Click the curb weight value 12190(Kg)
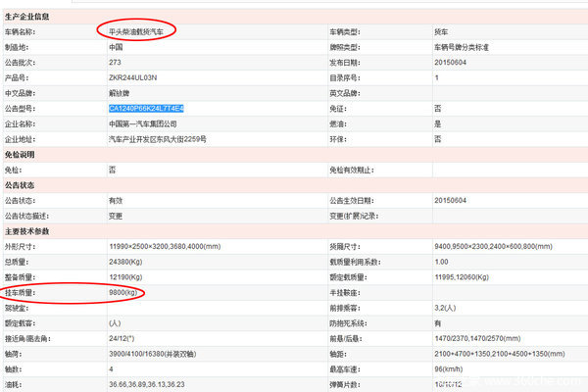Image resolution: width=588 pixels, height=392 pixels. point(126,277)
